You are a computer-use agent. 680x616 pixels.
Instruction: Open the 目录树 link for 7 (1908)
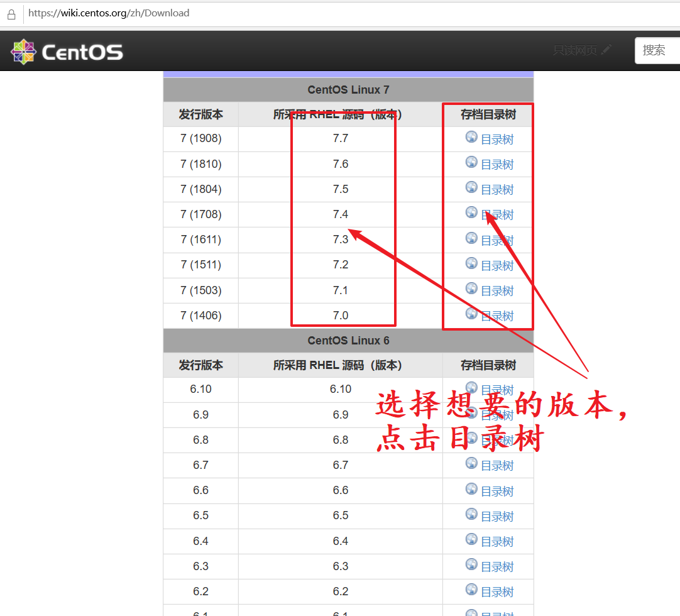[x=497, y=140]
